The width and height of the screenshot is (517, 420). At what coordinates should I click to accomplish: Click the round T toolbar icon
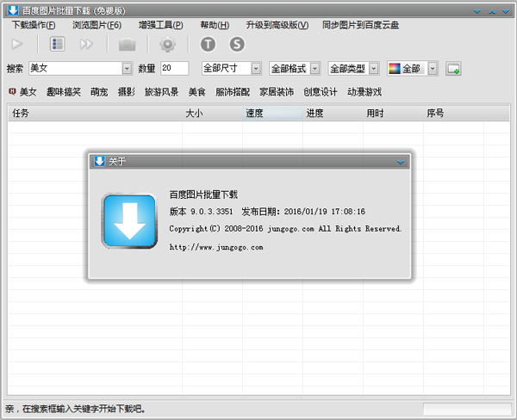point(208,44)
